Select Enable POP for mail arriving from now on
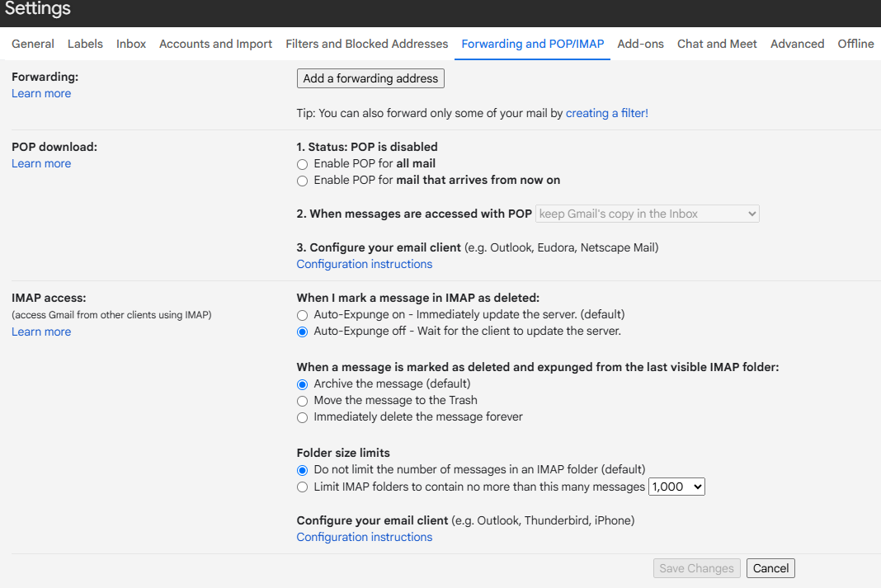 pos(303,181)
